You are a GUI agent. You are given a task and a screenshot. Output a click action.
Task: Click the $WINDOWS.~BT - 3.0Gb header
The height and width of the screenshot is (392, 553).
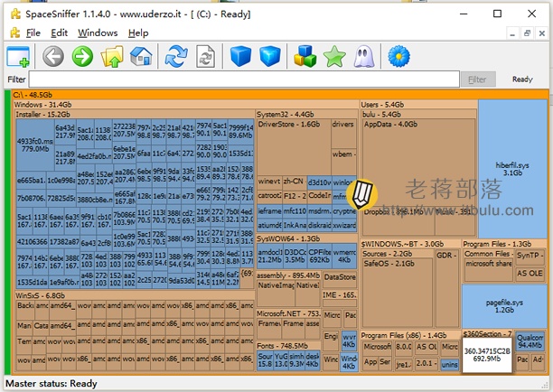click(410, 244)
